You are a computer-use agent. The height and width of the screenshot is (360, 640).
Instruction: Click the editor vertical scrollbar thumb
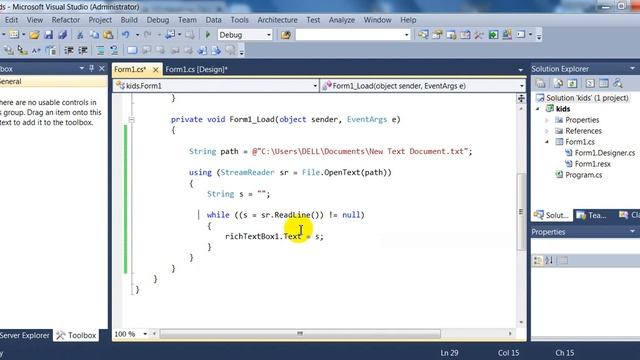pos(521,211)
